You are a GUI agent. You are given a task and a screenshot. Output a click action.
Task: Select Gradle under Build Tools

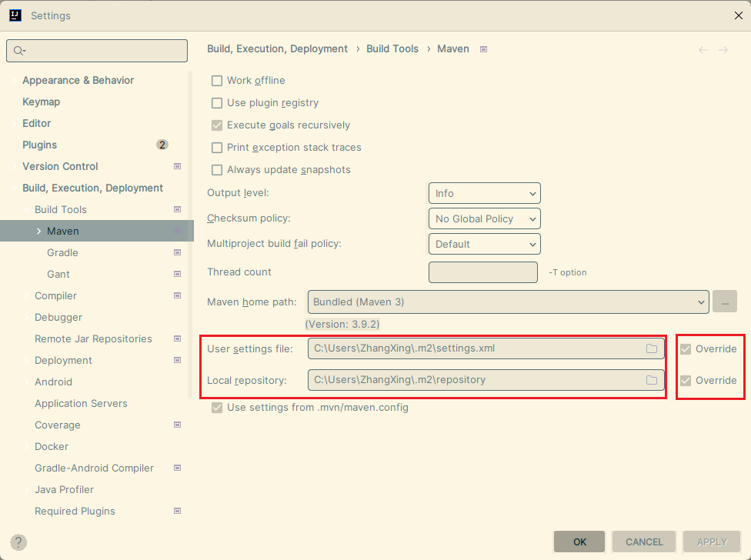click(x=62, y=252)
